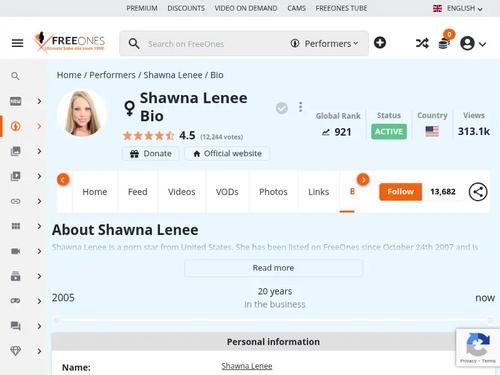The image size is (500, 375).
Task: Open the coins stack icon
Action: click(444, 43)
